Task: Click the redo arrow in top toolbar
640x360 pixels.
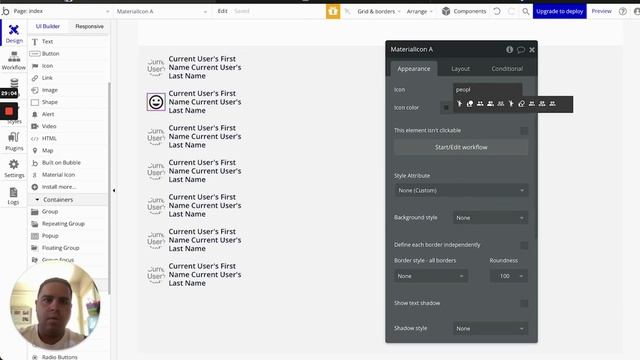Action: coord(511,11)
